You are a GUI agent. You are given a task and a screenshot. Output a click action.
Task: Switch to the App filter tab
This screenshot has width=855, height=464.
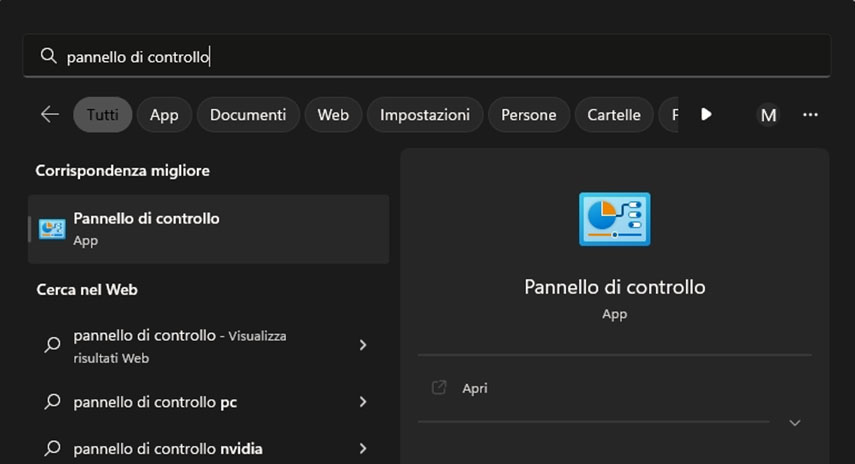point(164,115)
